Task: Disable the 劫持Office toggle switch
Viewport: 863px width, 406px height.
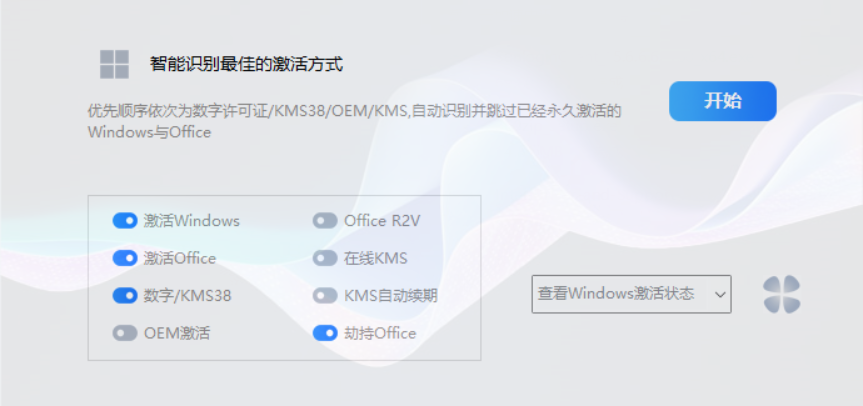Action: [x=325, y=333]
